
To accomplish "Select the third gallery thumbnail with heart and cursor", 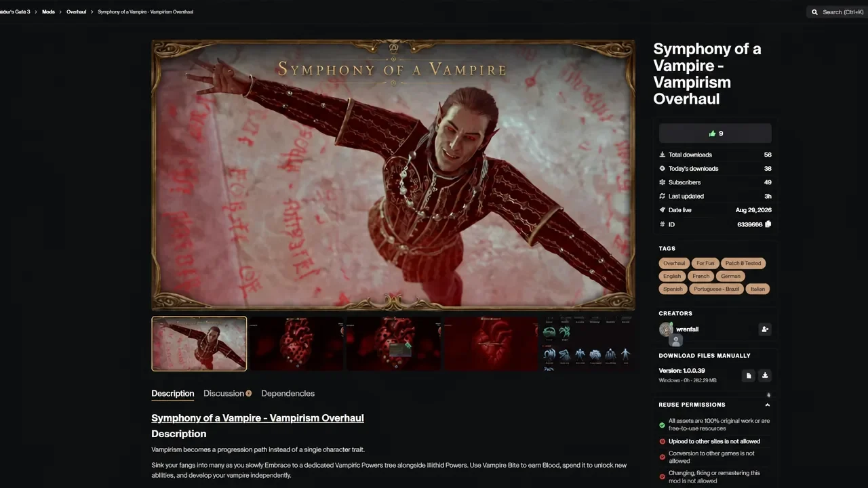I will pos(394,344).
